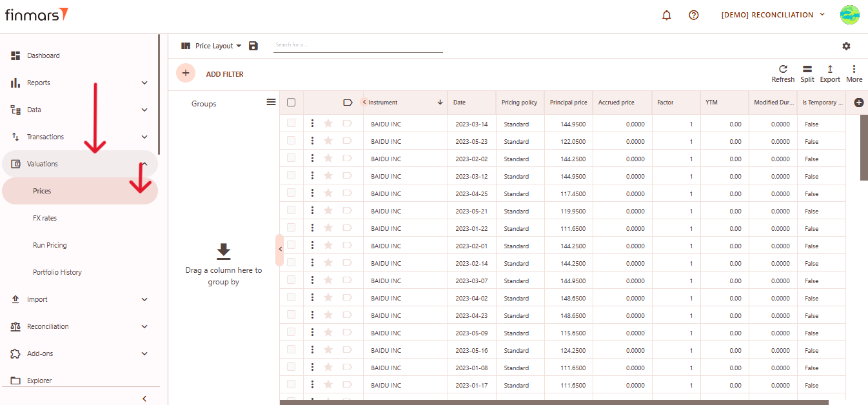Open Portfolio History page
Viewport: 868px width, 405px height.
click(x=80, y=272)
